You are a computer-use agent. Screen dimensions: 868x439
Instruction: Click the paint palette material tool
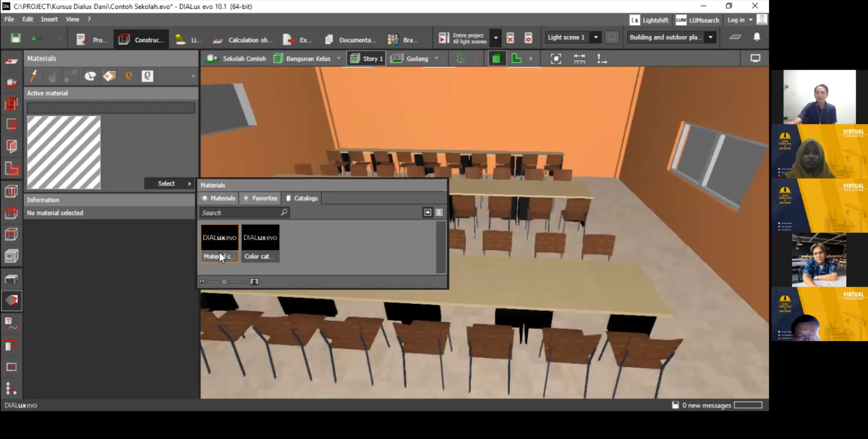[90, 76]
